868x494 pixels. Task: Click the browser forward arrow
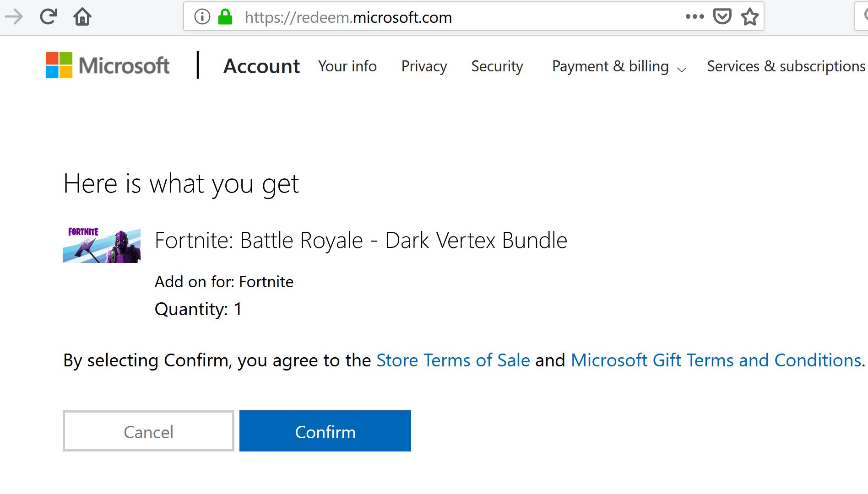(14, 17)
